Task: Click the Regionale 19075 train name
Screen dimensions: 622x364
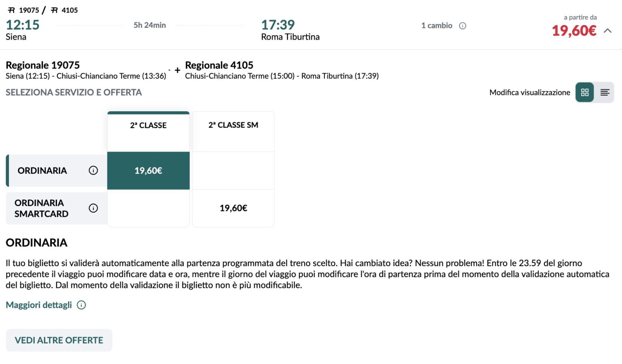Action: [x=43, y=65]
